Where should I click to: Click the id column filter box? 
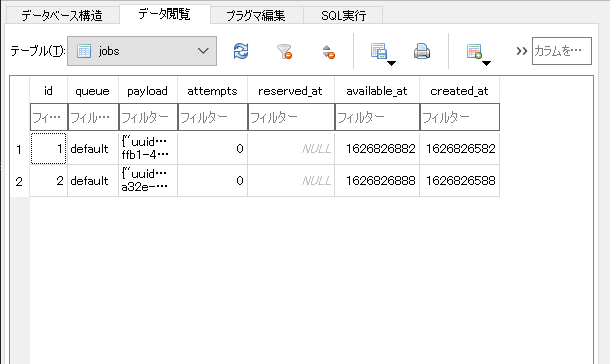tap(49, 117)
